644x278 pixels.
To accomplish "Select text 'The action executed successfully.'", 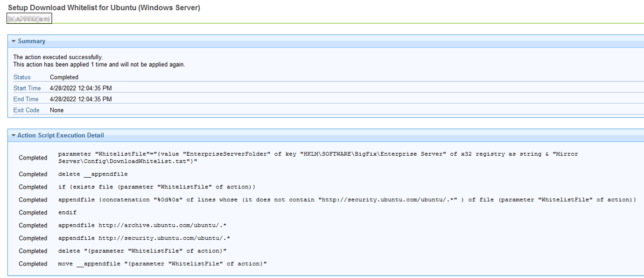I will pyautogui.click(x=58, y=57).
